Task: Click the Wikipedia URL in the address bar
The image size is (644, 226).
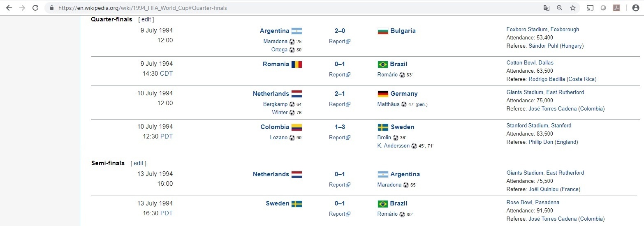Action: (x=143, y=8)
